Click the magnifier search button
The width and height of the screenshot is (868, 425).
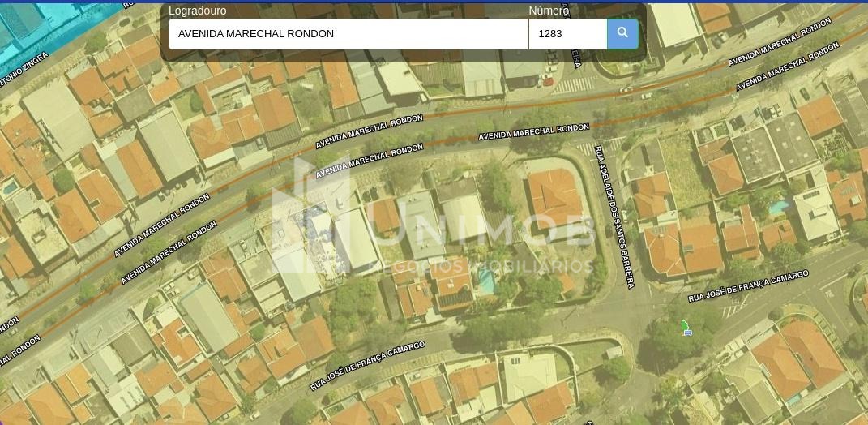click(x=622, y=33)
